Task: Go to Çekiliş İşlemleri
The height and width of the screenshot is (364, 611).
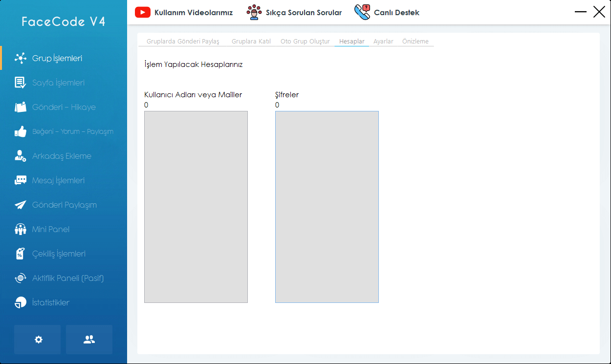Action: click(59, 254)
